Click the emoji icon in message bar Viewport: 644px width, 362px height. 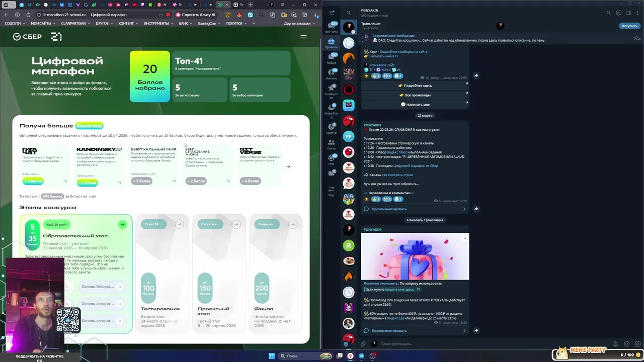click(626, 344)
